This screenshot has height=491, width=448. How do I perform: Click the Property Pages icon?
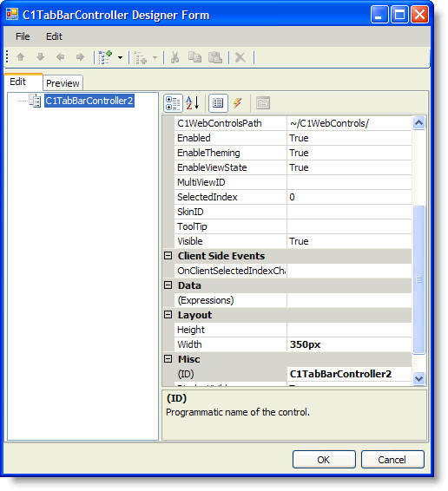pyautogui.click(x=263, y=103)
